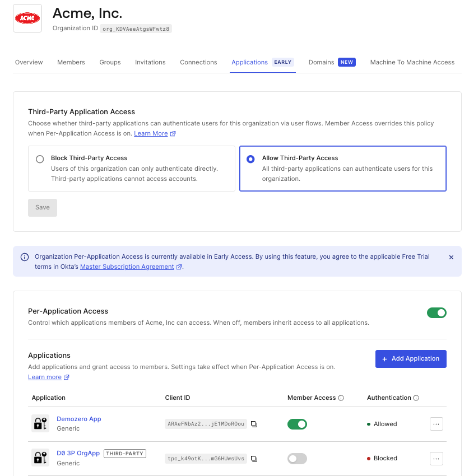Disable Member Access for Demozero App

click(x=297, y=424)
